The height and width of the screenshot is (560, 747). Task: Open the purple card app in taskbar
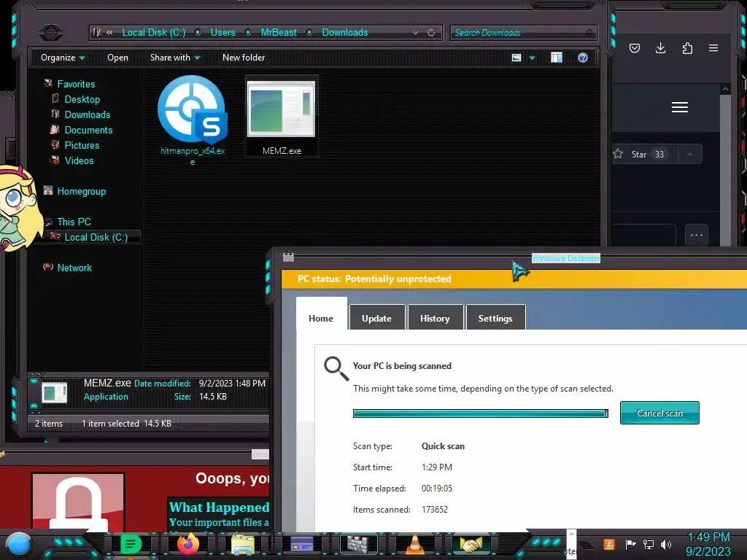(x=302, y=544)
